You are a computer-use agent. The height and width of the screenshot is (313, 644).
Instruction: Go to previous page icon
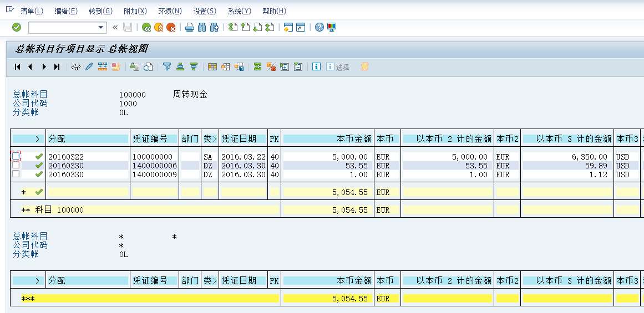245,28
